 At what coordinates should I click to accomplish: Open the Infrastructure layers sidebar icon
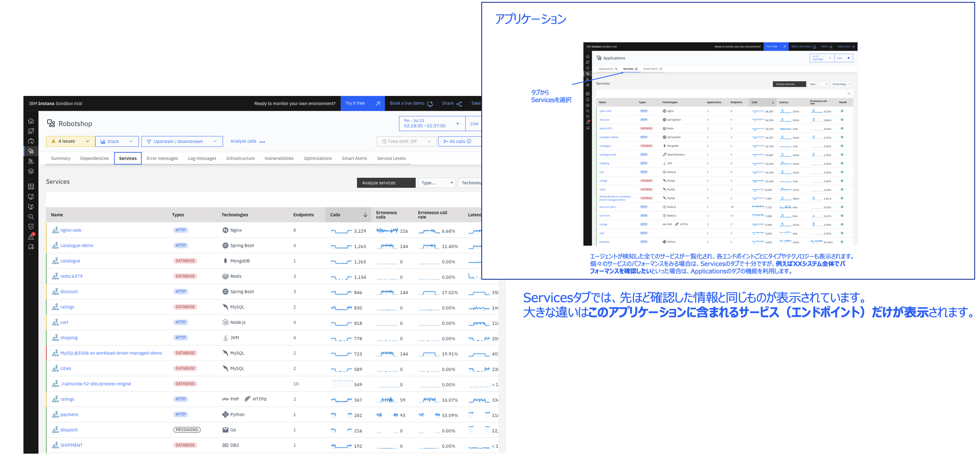(31, 172)
